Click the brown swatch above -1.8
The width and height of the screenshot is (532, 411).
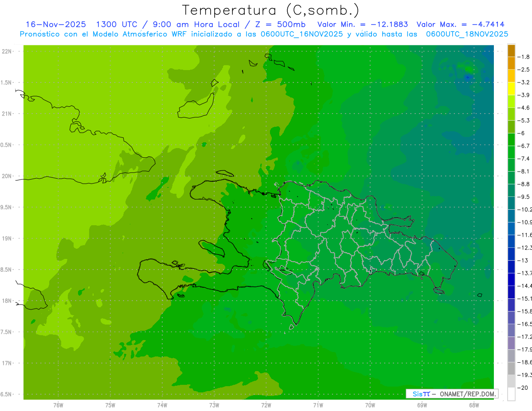pyautogui.click(x=511, y=51)
